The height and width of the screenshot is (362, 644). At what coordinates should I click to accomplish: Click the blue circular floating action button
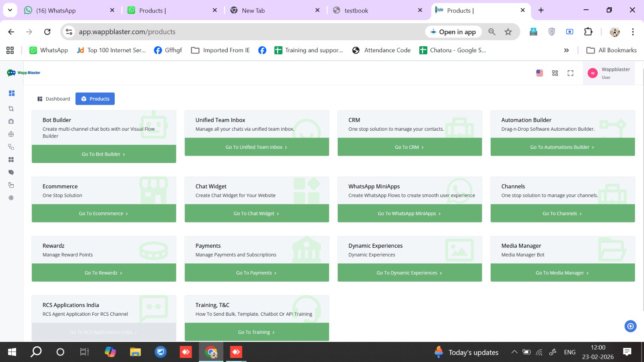630,326
